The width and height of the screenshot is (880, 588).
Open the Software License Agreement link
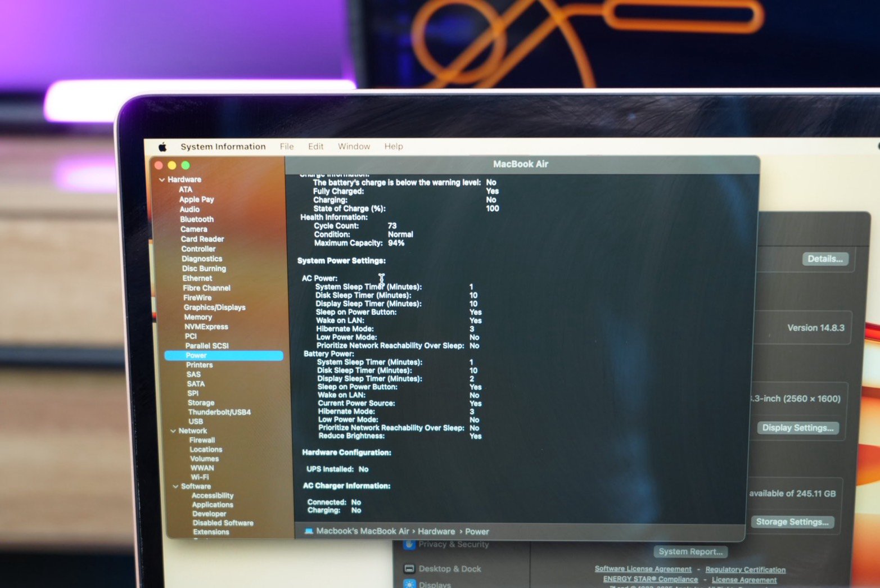pos(643,569)
